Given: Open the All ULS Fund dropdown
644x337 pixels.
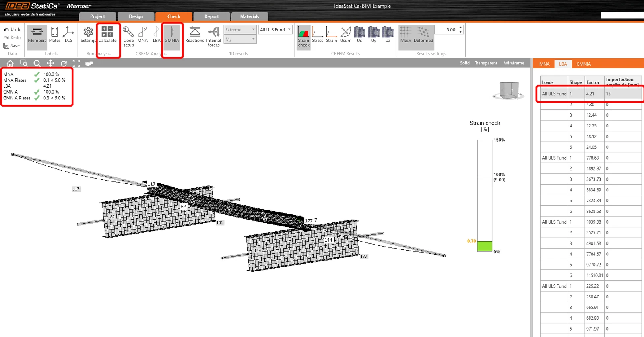Looking at the screenshot, I should click(275, 30).
